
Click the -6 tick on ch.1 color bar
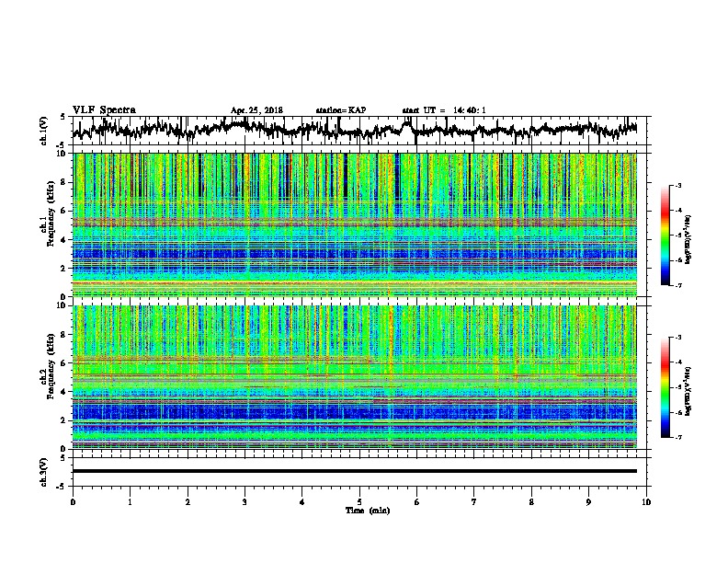pyautogui.click(x=677, y=260)
